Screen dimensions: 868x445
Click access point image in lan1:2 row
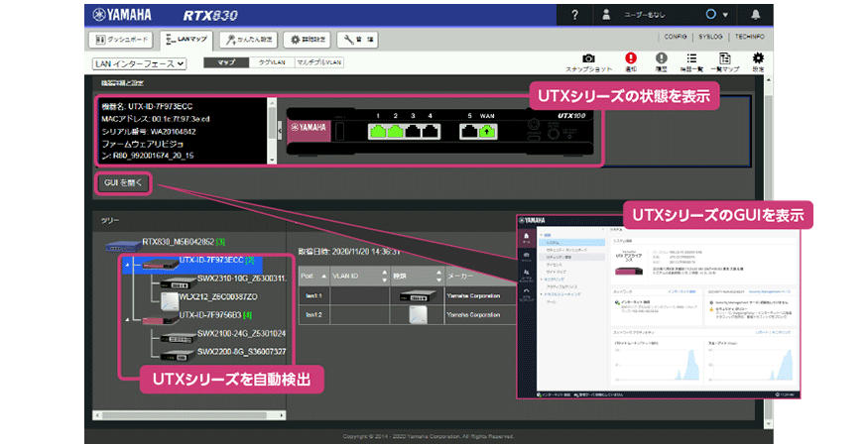tap(418, 314)
